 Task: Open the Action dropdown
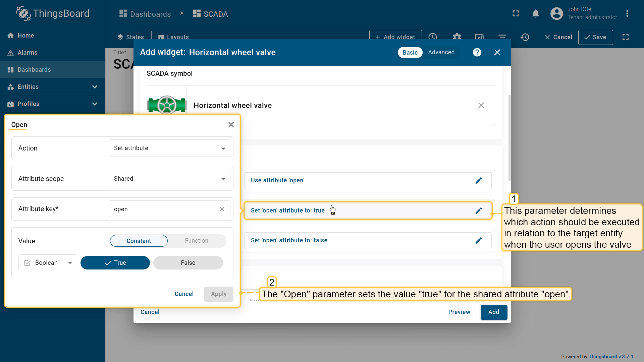(169, 148)
